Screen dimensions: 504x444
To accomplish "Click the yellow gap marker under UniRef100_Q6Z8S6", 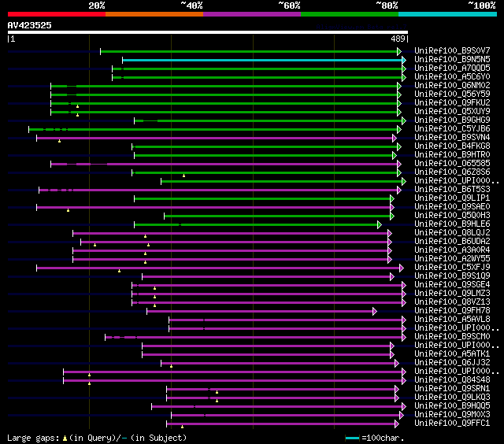I will pyautogui.click(x=183, y=176).
